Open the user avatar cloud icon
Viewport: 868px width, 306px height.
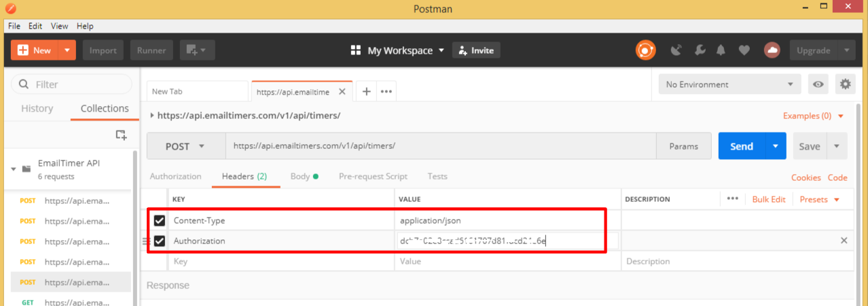click(772, 50)
